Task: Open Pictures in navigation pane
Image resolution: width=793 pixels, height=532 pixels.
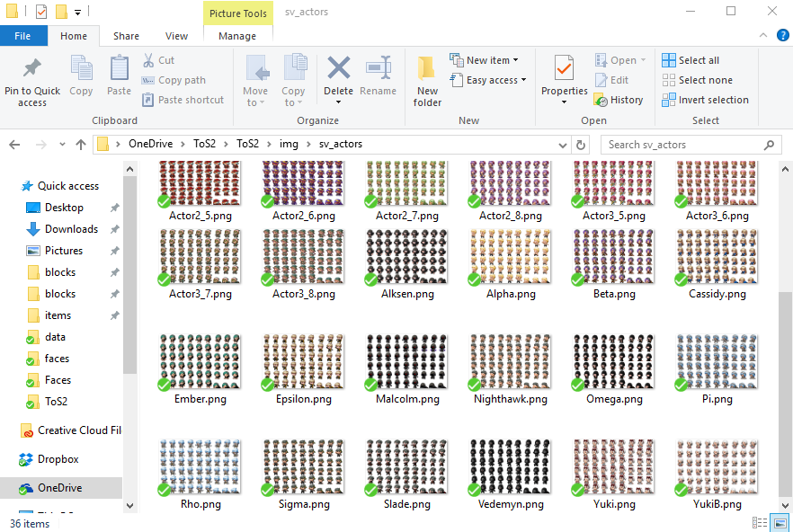Action: 63,251
